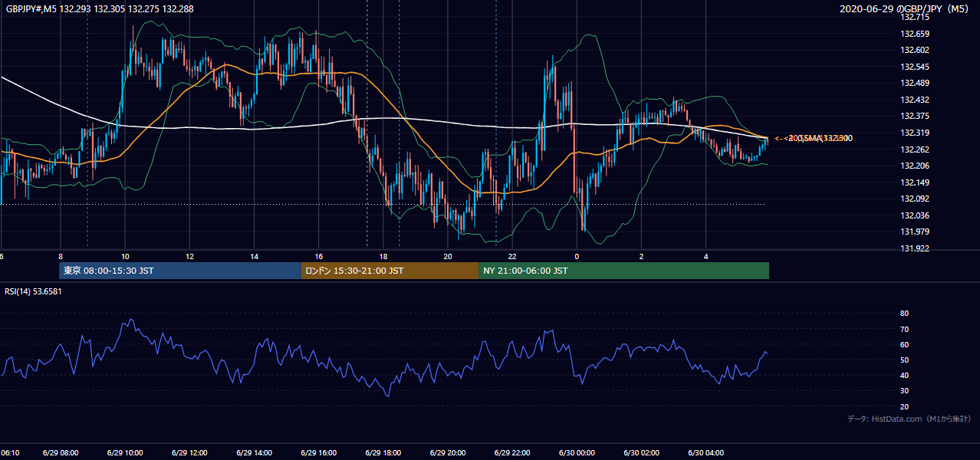Click hour label 8 below the price chart
This screenshot has height=460, width=980.
coord(60,257)
